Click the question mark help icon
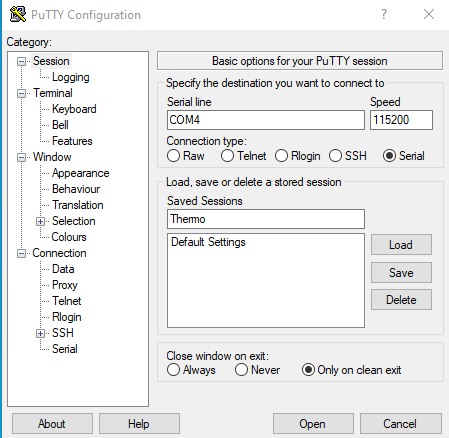449x438 pixels. (x=384, y=14)
